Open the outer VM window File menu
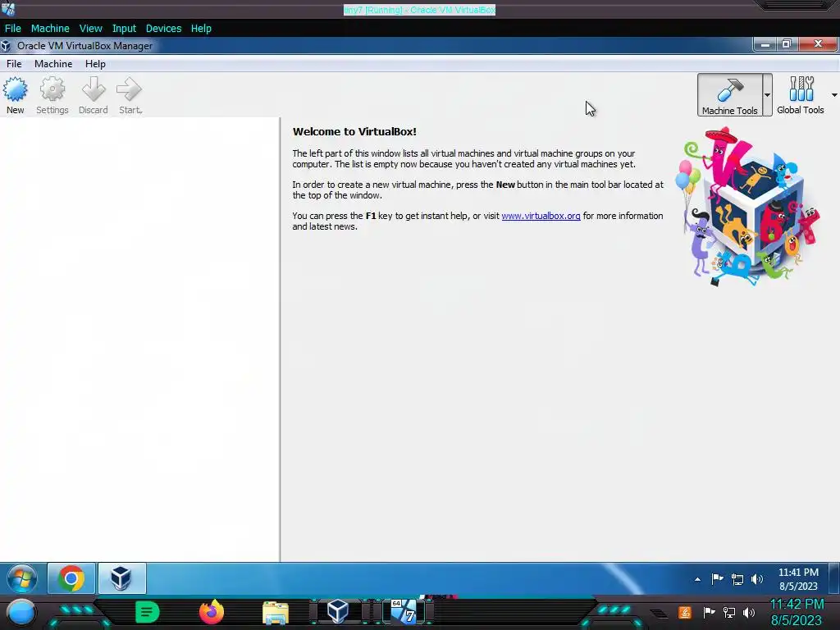Viewport: 840px width, 630px height. [x=13, y=29]
